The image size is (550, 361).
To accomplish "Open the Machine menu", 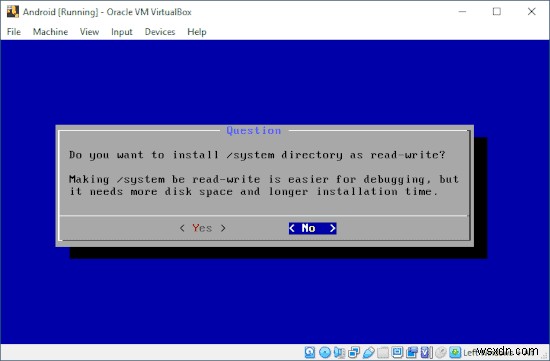I will [x=51, y=32].
